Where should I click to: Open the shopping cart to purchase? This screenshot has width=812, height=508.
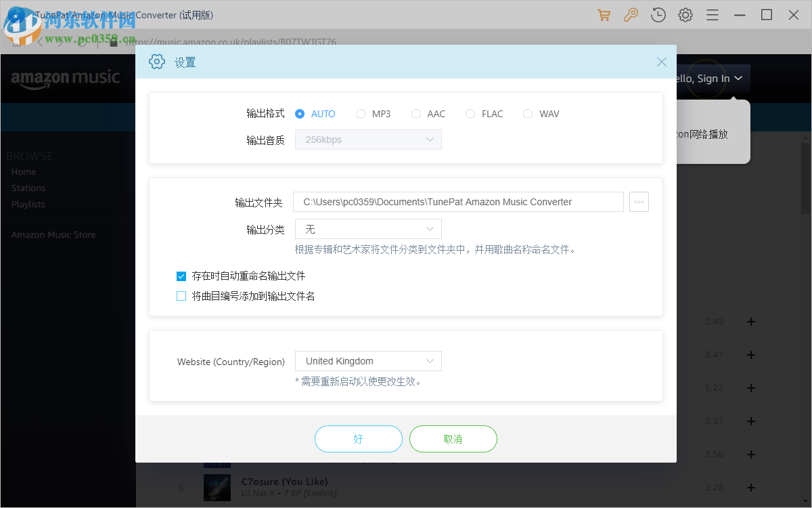[x=604, y=14]
